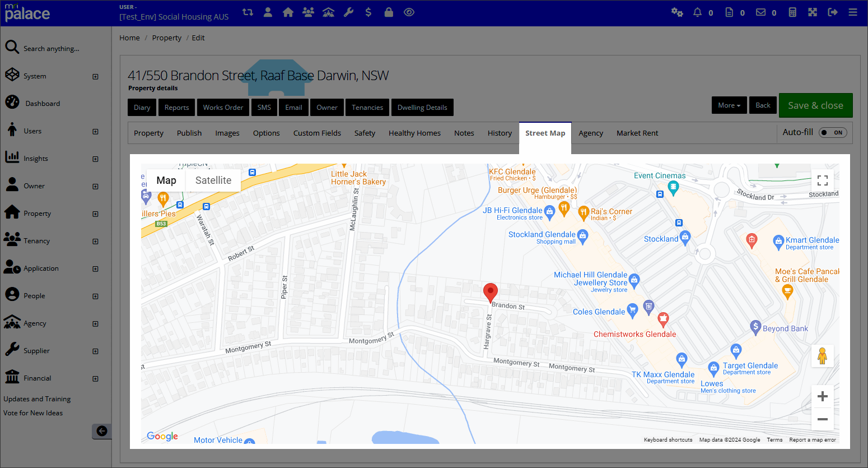Click the Home breadcrumb link
This screenshot has height=468, width=868.
(129, 38)
